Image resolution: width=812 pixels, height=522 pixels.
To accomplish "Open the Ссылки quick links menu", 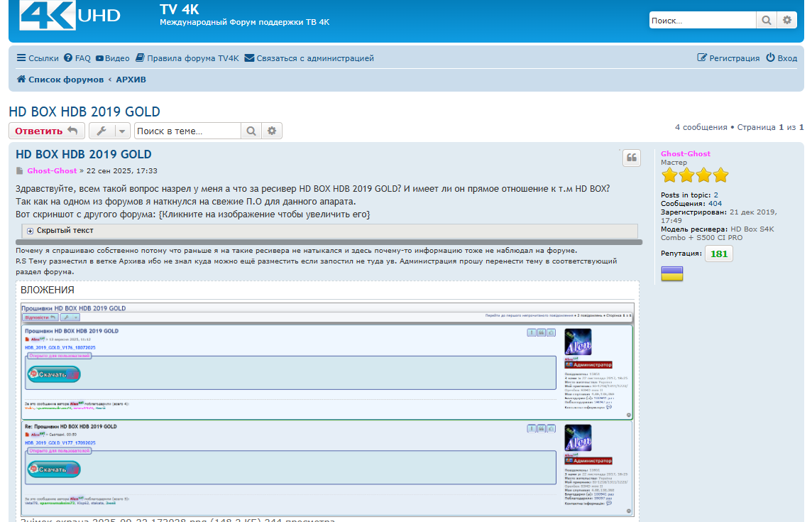I will tap(38, 58).
